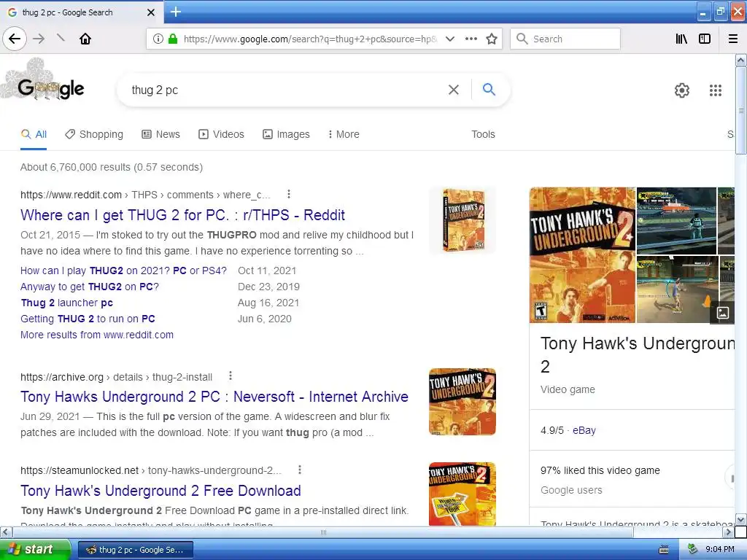This screenshot has width=747, height=560.
Task: Click 'More results from www.reddit.com'
Action: pos(97,335)
